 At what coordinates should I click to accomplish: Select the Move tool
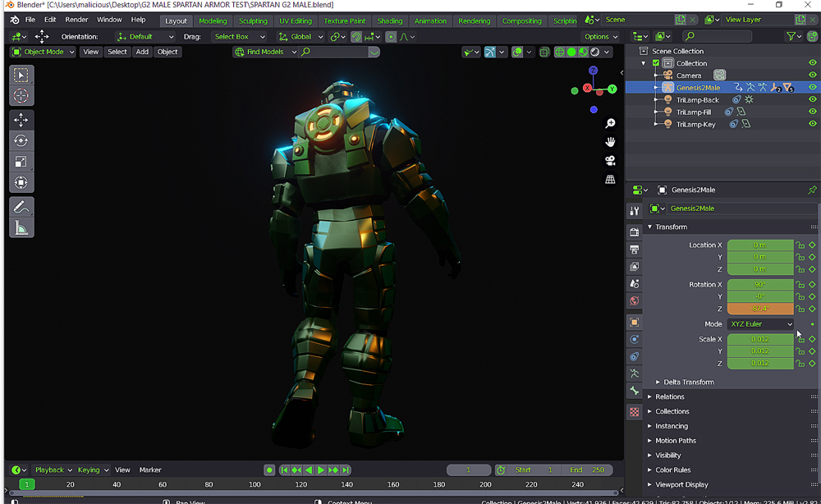coord(21,120)
